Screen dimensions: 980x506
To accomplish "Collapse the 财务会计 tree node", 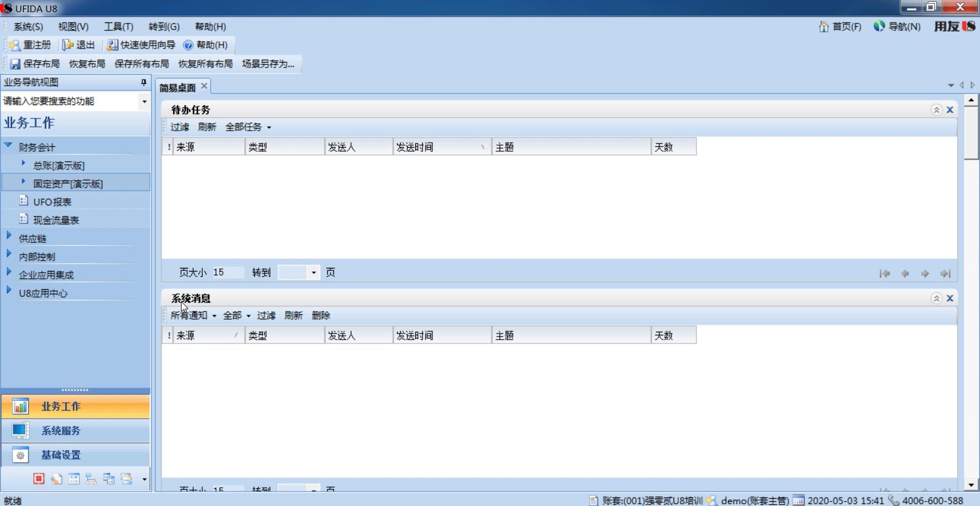I will coord(9,145).
